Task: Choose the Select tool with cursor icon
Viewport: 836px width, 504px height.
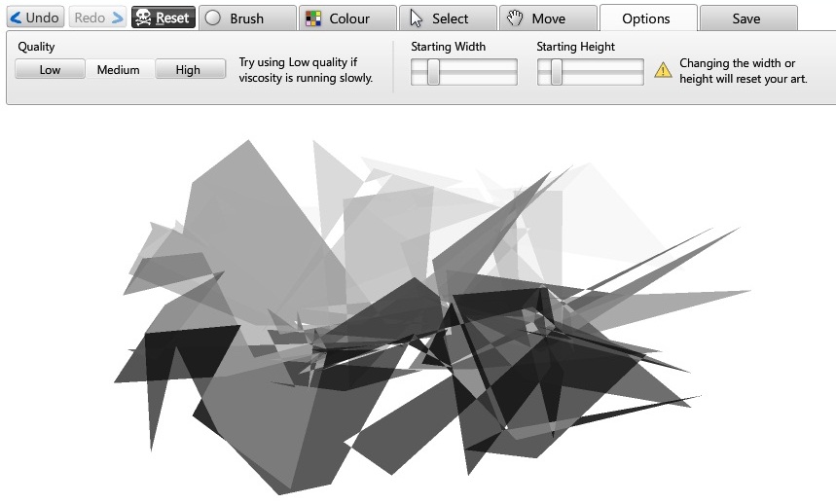Action: coord(448,18)
